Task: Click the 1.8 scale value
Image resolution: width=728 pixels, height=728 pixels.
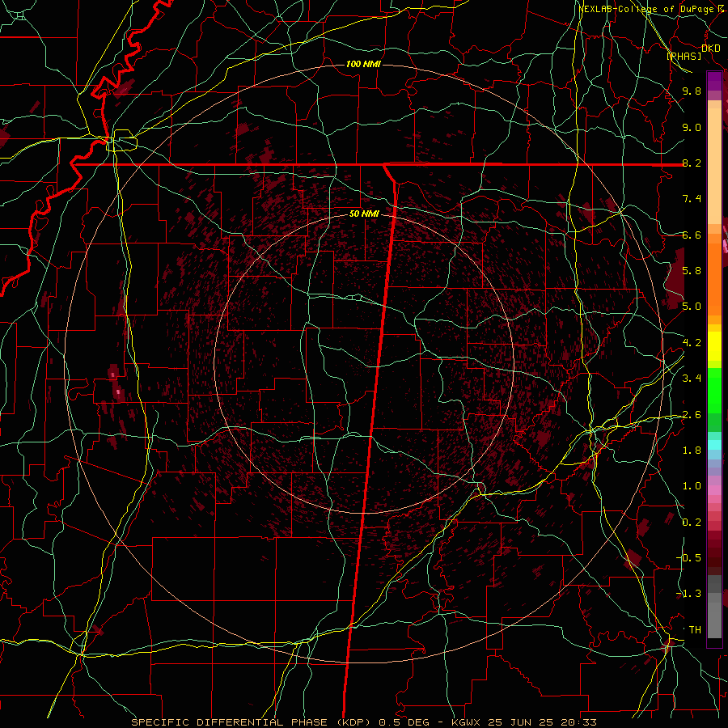Action: pyautogui.click(x=692, y=451)
